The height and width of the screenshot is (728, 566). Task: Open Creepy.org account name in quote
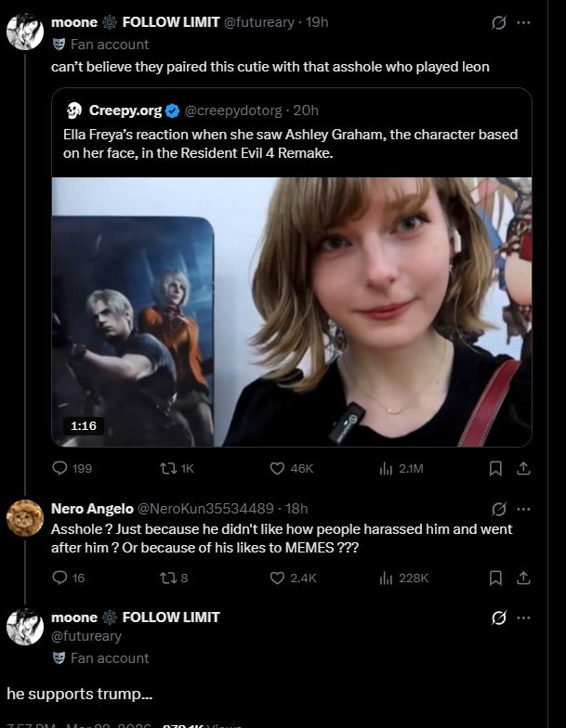pyautogui.click(x=125, y=110)
